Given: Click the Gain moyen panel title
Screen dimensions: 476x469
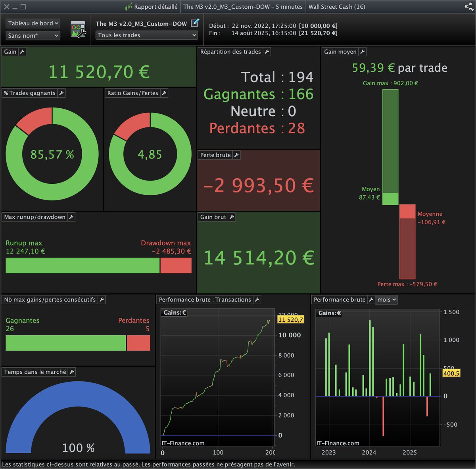Looking at the screenshot, I should [340, 52].
